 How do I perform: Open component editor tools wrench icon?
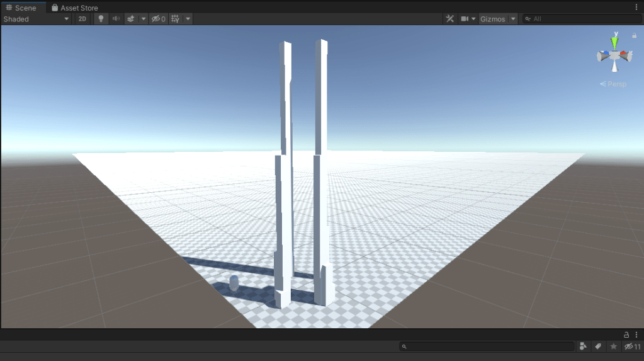click(450, 19)
